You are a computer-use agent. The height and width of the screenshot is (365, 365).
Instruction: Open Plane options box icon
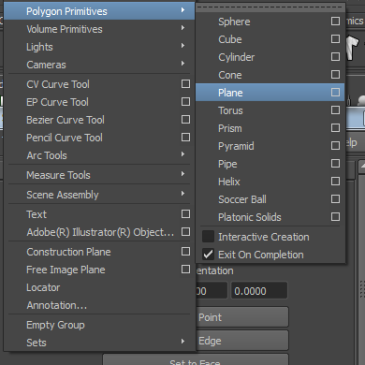click(x=335, y=92)
